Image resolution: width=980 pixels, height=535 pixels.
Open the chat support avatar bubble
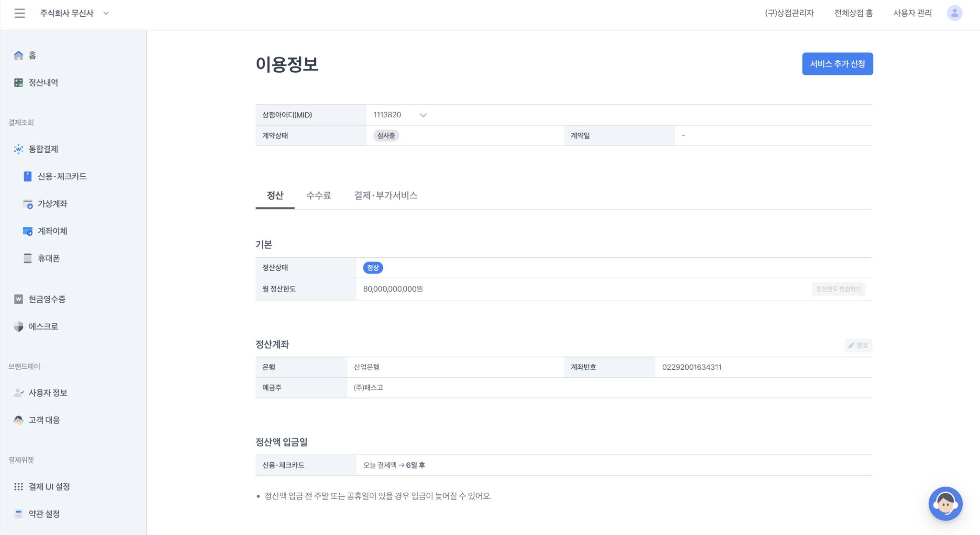945,503
